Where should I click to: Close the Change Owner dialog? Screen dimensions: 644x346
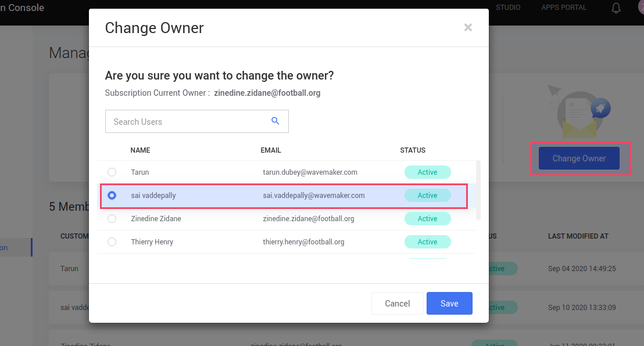pyautogui.click(x=468, y=27)
